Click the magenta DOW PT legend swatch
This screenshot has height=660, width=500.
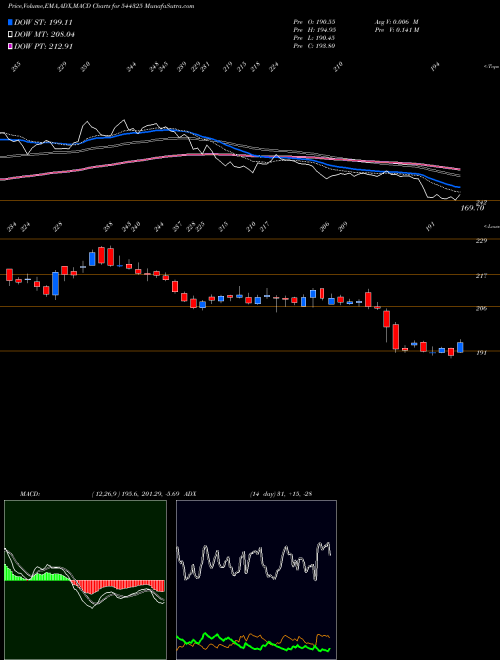click(x=11, y=46)
